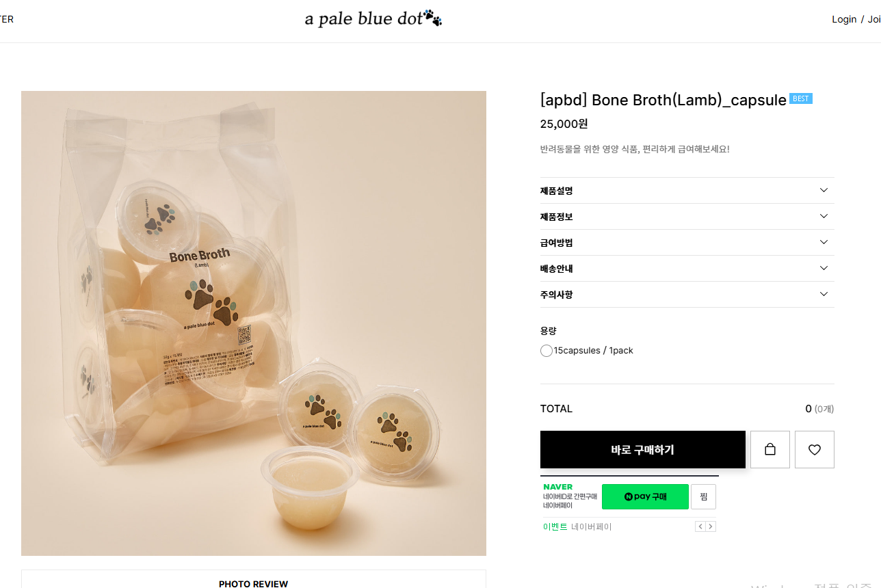Click the a pale blue dot logo
The height and width of the screenshot is (588, 881).
tap(373, 19)
